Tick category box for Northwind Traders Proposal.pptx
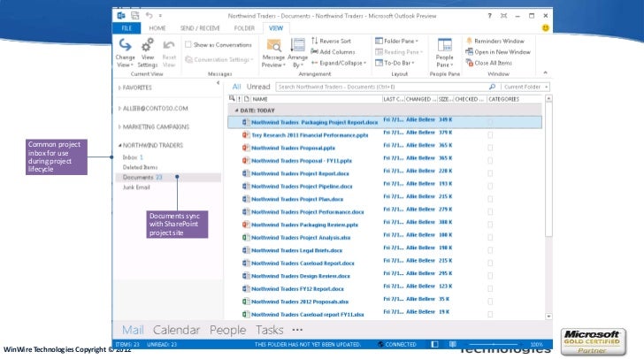This screenshot has width=644, height=359. 490,148
